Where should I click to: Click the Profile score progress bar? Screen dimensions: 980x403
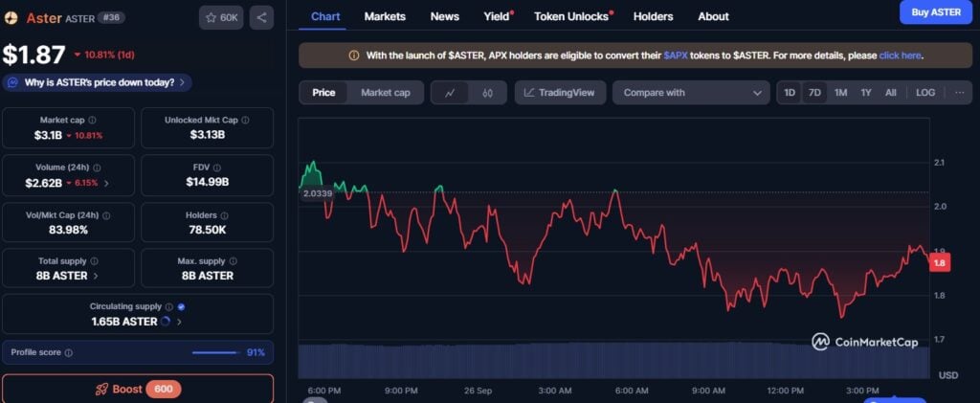click(x=216, y=352)
